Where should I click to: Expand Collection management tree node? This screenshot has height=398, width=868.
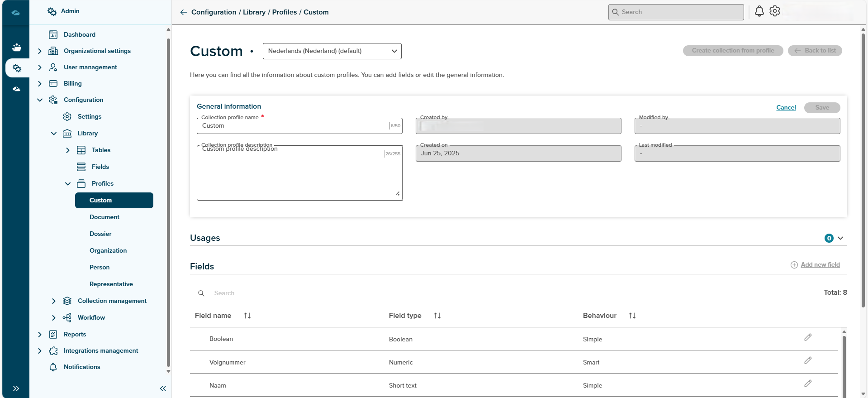click(x=54, y=301)
